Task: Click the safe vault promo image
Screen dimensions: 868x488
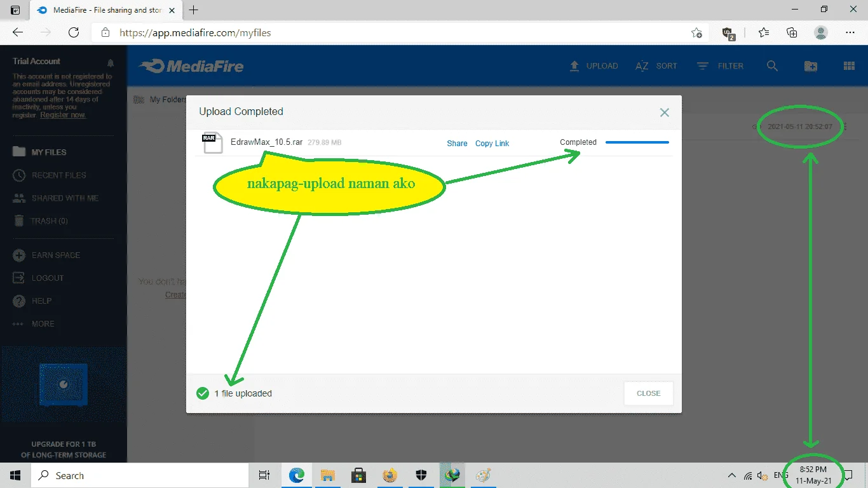Action: (x=63, y=385)
